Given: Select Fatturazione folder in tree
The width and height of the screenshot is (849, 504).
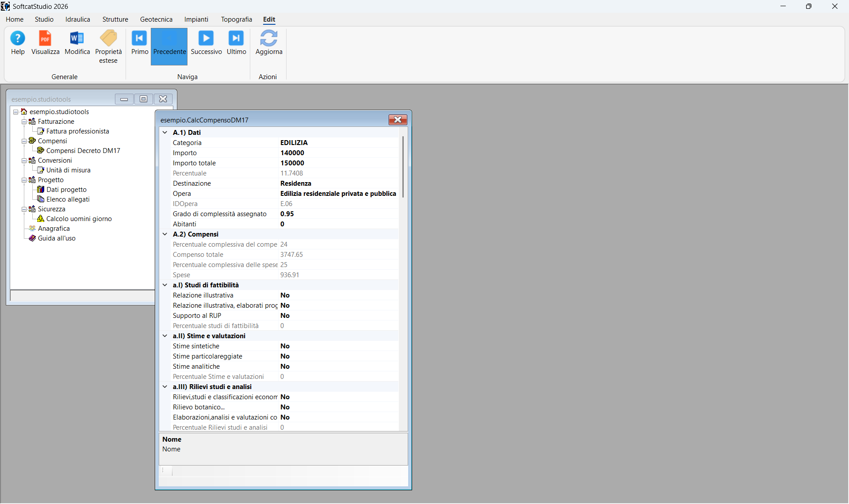Looking at the screenshot, I should (x=56, y=122).
